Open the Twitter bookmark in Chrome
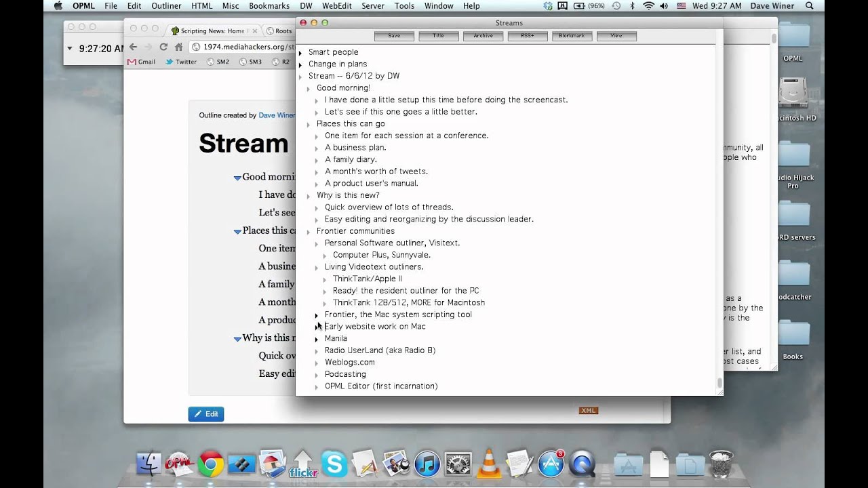 tap(181, 62)
